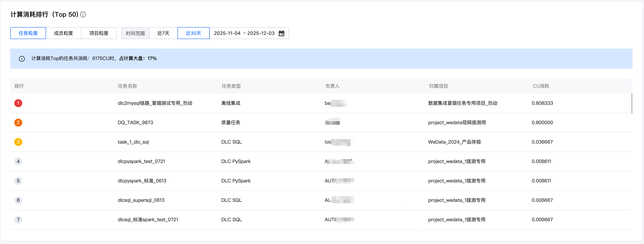Click task name dlc2mysql链路_冒烟测试专用_勿动

[x=155, y=103]
